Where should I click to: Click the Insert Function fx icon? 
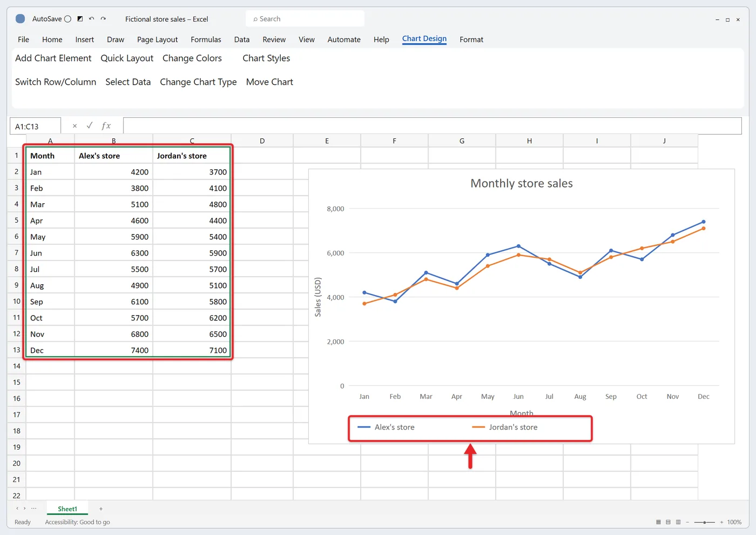point(106,126)
